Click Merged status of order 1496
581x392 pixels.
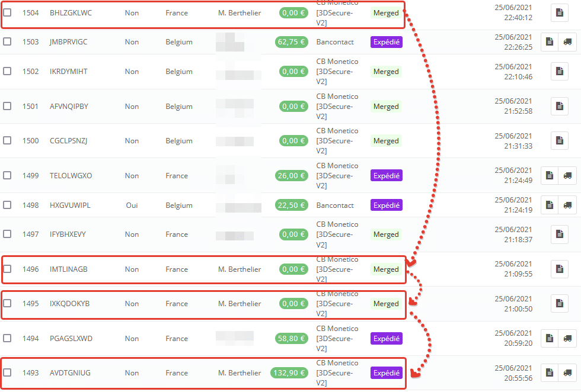pyautogui.click(x=386, y=269)
